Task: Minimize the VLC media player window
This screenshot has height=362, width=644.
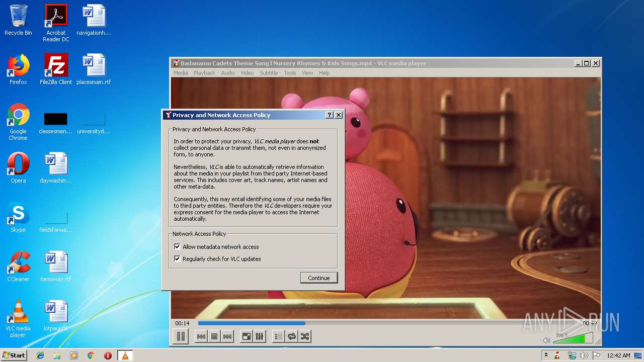Action: (578, 63)
